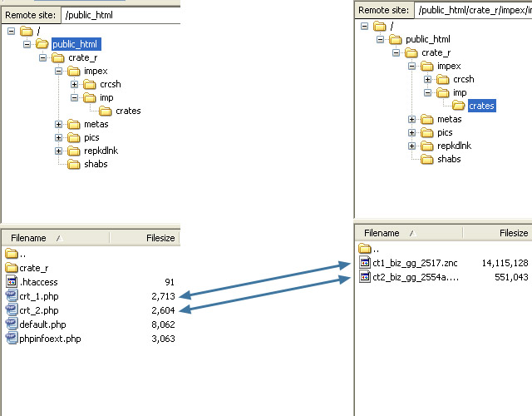Click the parent directory icon in right file list
The image size is (532, 416).
click(365, 249)
